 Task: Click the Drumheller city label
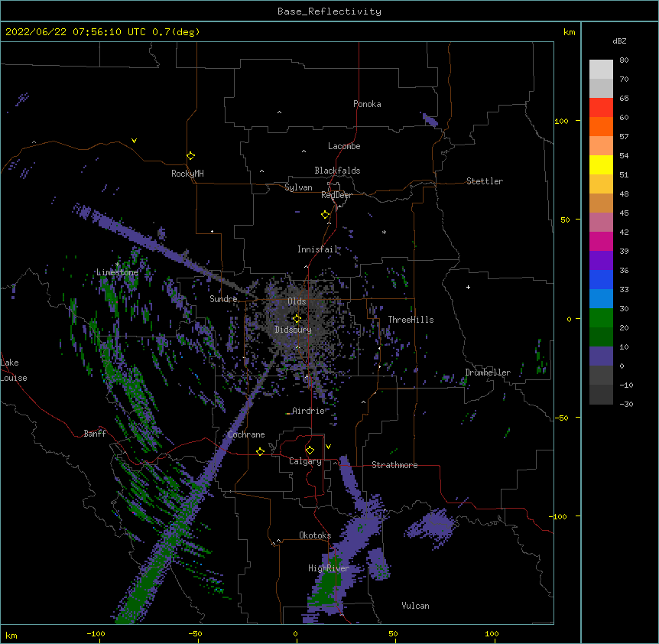(488, 372)
